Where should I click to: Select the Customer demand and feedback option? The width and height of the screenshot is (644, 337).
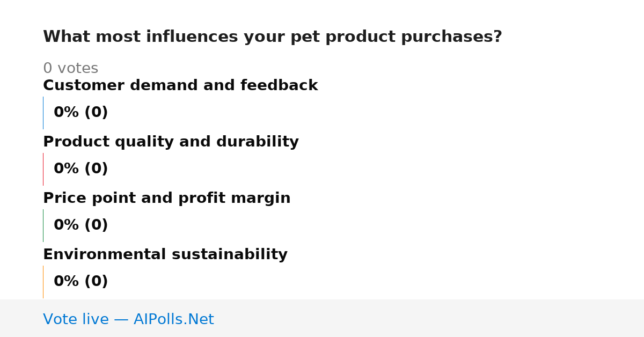[180, 85]
